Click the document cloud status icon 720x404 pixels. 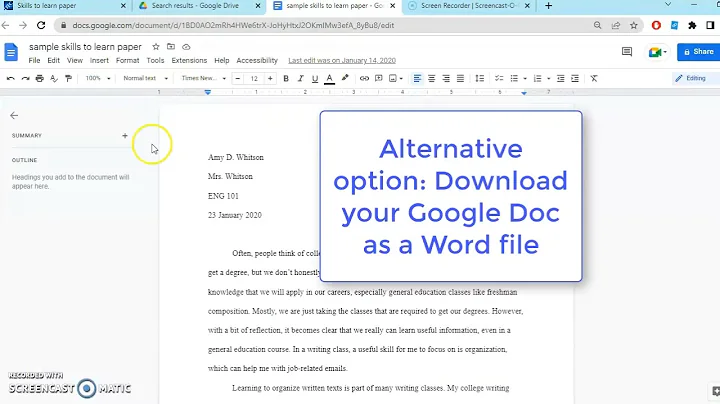pyautogui.click(x=186, y=47)
